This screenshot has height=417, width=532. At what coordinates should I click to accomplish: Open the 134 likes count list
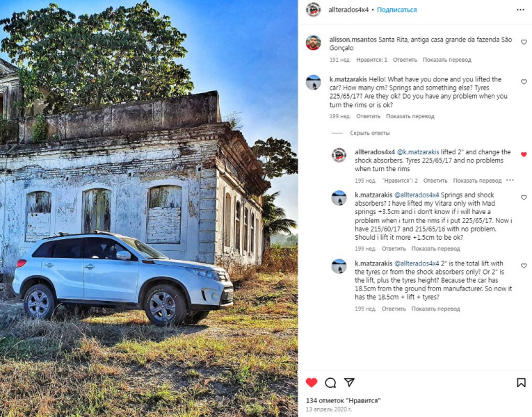point(343,401)
